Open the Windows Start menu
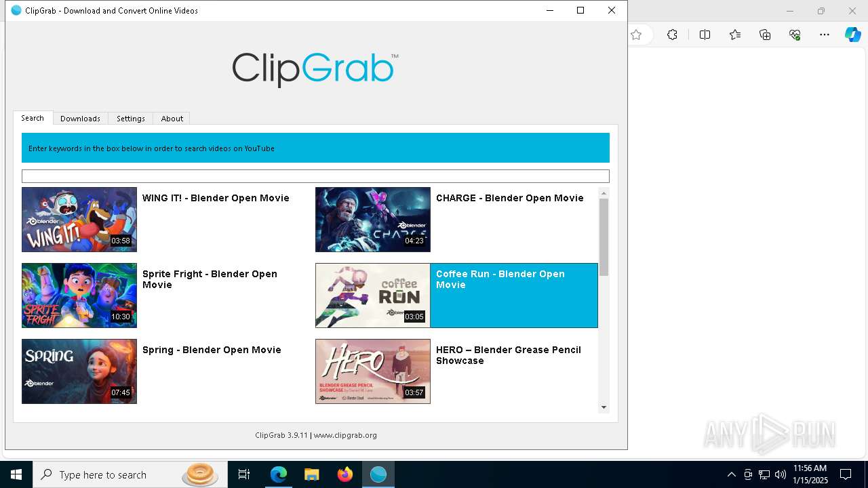Viewport: 868px width, 488px height. pos(16,474)
